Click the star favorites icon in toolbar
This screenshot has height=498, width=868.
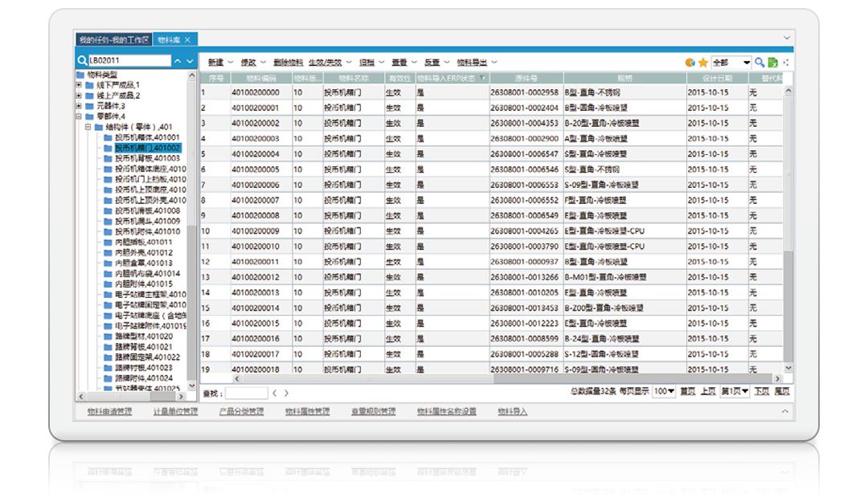click(702, 63)
